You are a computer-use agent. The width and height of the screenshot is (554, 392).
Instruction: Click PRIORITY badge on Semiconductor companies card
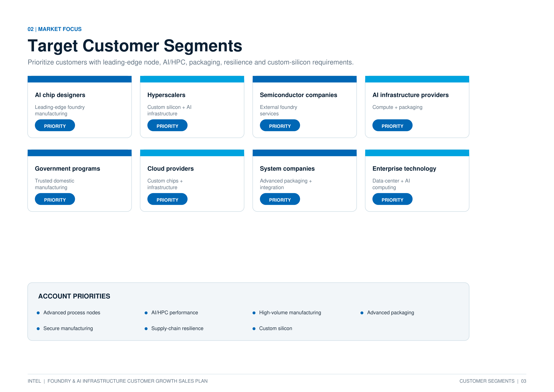(x=280, y=125)
